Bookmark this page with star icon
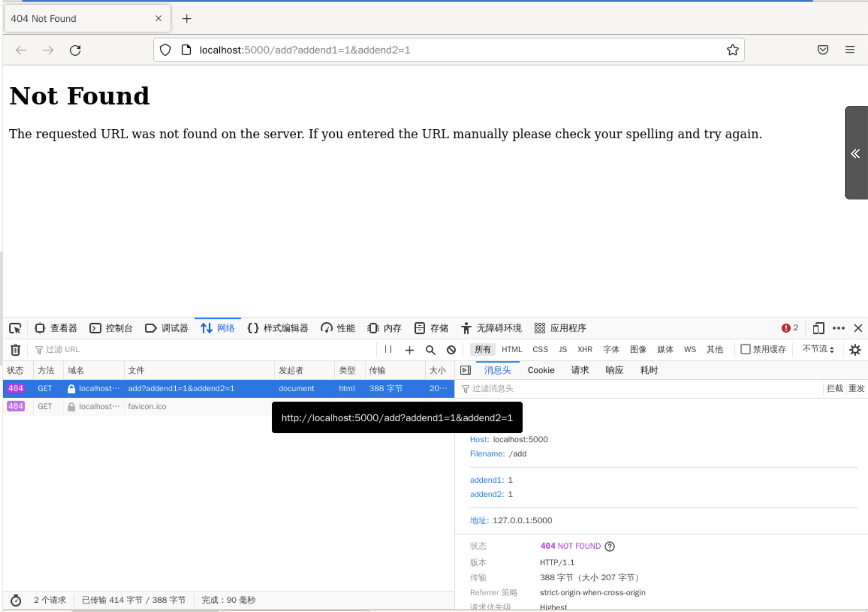 pyautogui.click(x=732, y=50)
